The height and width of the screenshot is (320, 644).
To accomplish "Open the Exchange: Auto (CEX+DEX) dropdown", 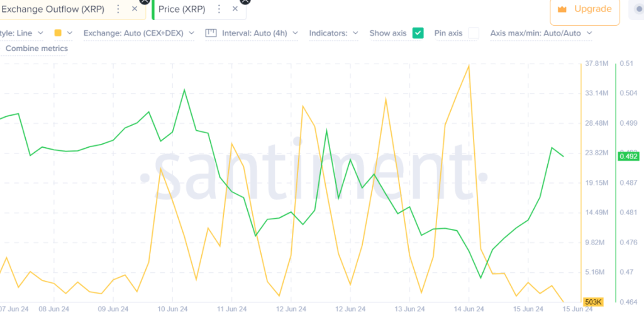I will tap(139, 33).
